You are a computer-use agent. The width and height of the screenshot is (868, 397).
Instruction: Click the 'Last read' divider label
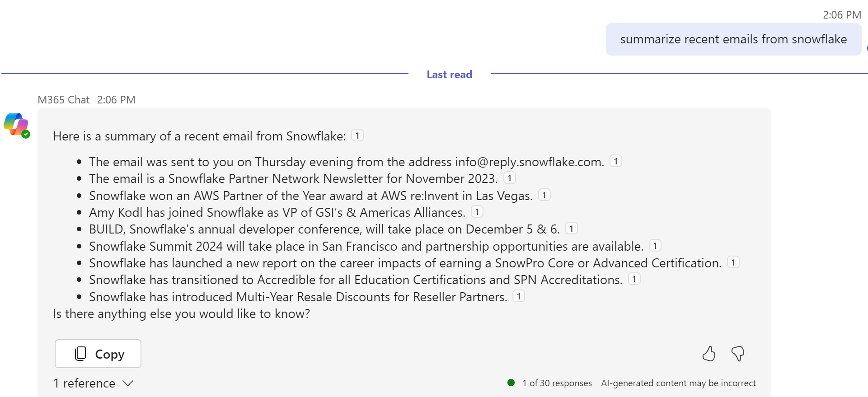(449, 75)
